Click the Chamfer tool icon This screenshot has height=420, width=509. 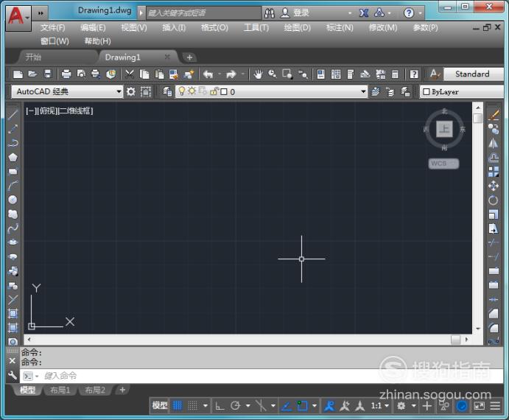(494, 313)
